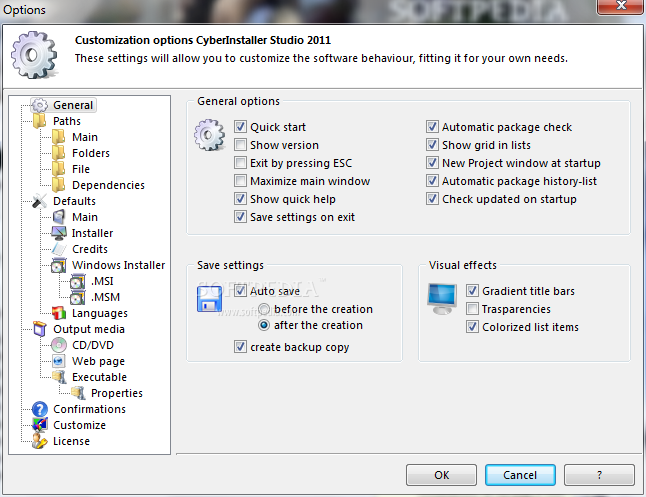Click the Languages flag icon
The height and width of the screenshot is (497, 646).
tap(58, 313)
